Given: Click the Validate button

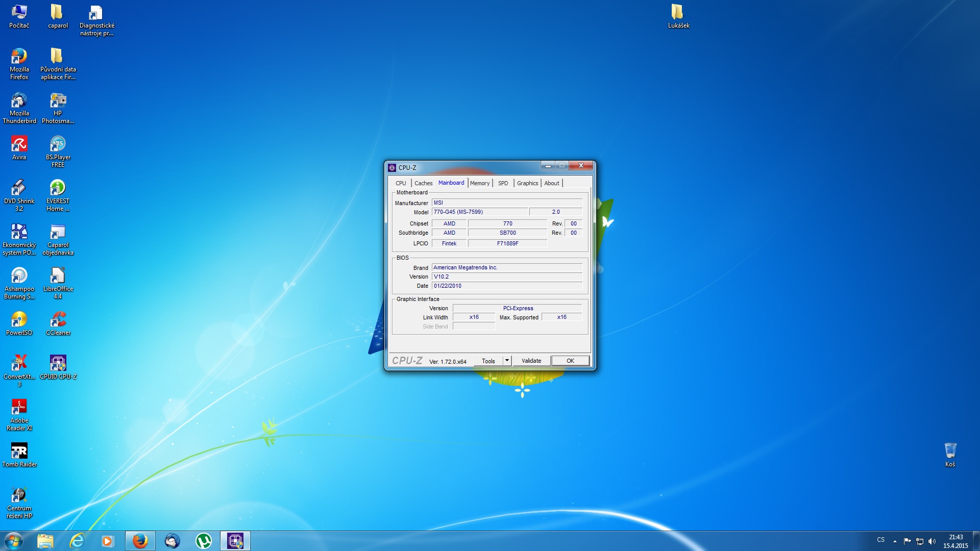Looking at the screenshot, I should pyautogui.click(x=531, y=361).
